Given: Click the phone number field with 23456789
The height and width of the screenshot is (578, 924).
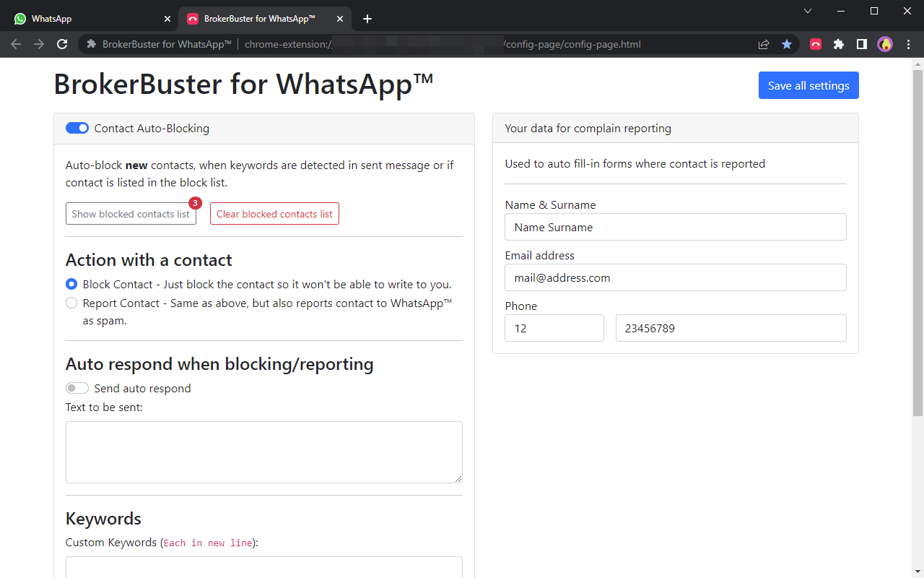Looking at the screenshot, I should click(731, 328).
